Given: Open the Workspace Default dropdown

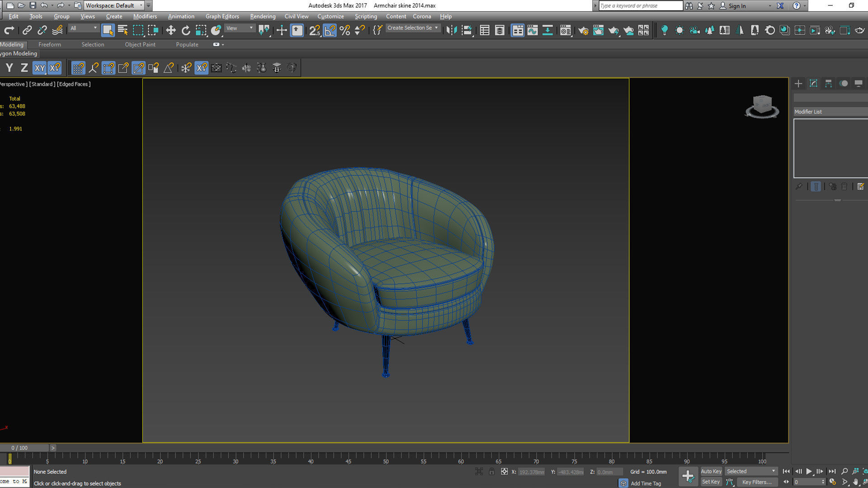Looking at the screenshot, I should coord(113,5).
